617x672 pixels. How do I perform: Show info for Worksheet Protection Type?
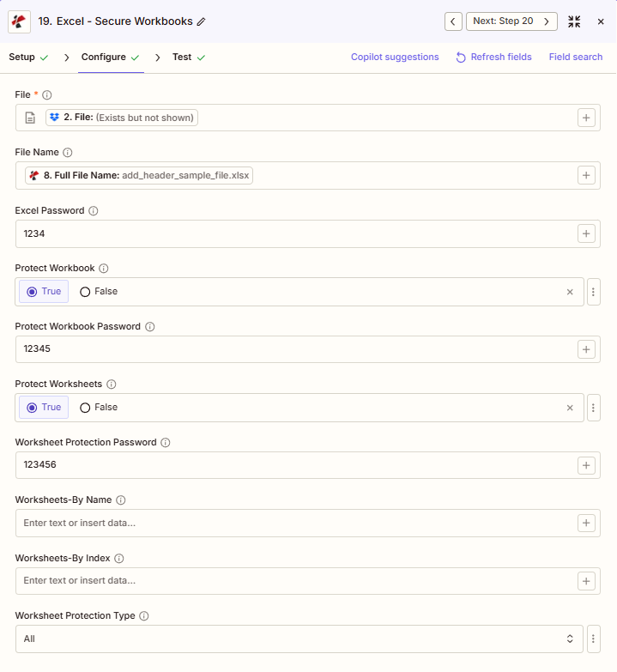[x=144, y=616]
